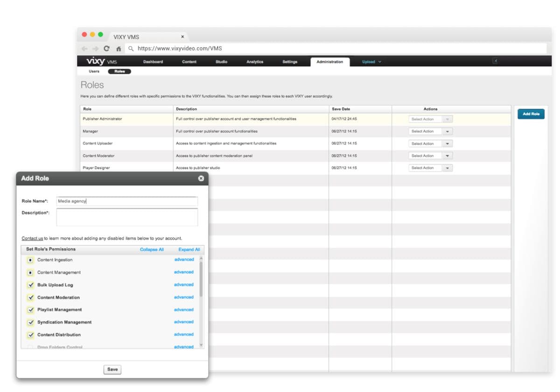Click the icon at right of navigation bar
The image size is (560, 392).
495,61
